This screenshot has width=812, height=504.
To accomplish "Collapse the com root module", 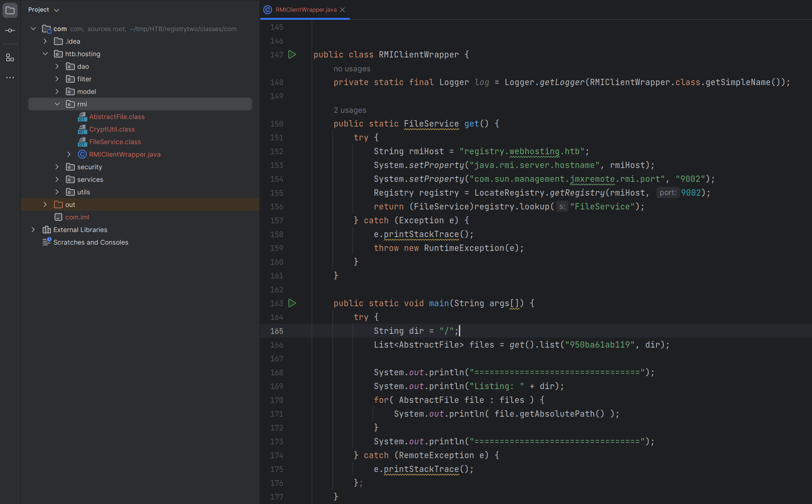I will coord(33,29).
